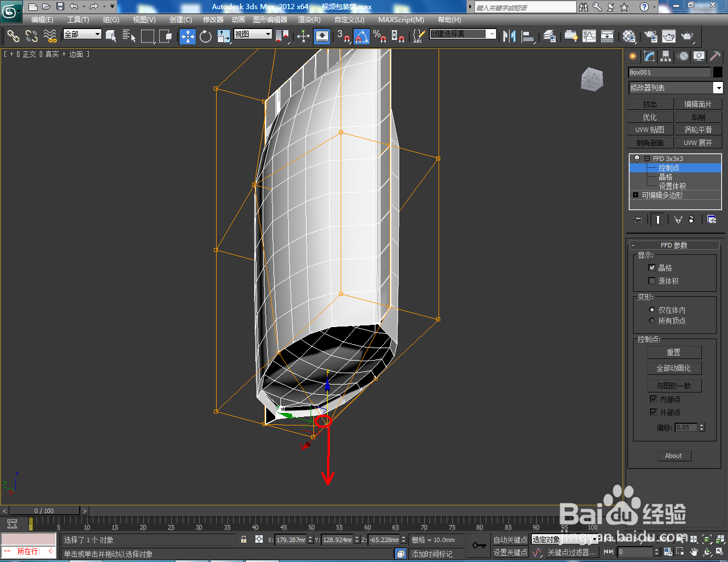Click the Unlink Selection tool
Screen dimensions: 728x562
(x=32, y=36)
